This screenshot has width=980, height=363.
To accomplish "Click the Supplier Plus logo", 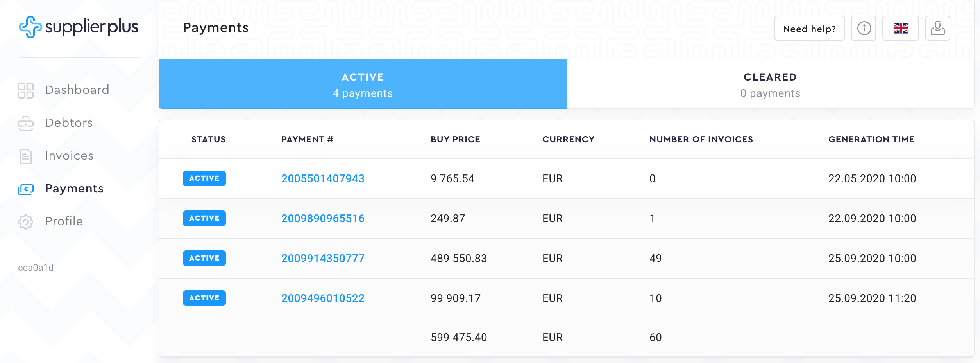I will [79, 27].
